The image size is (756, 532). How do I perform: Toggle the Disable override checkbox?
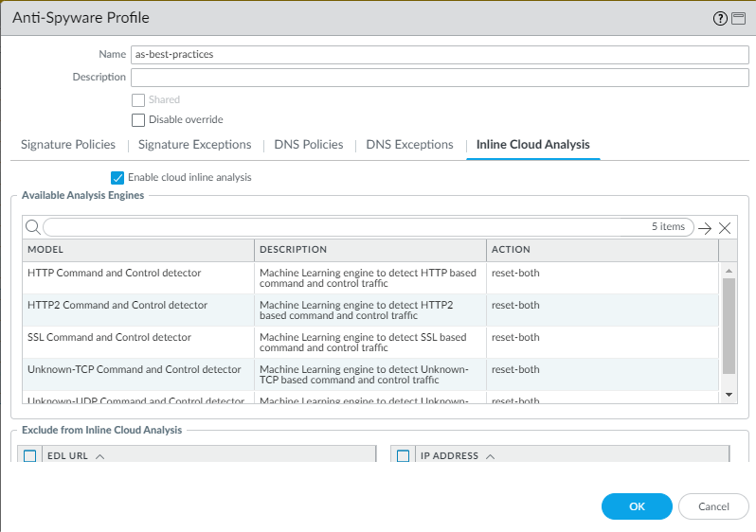coord(138,120)
